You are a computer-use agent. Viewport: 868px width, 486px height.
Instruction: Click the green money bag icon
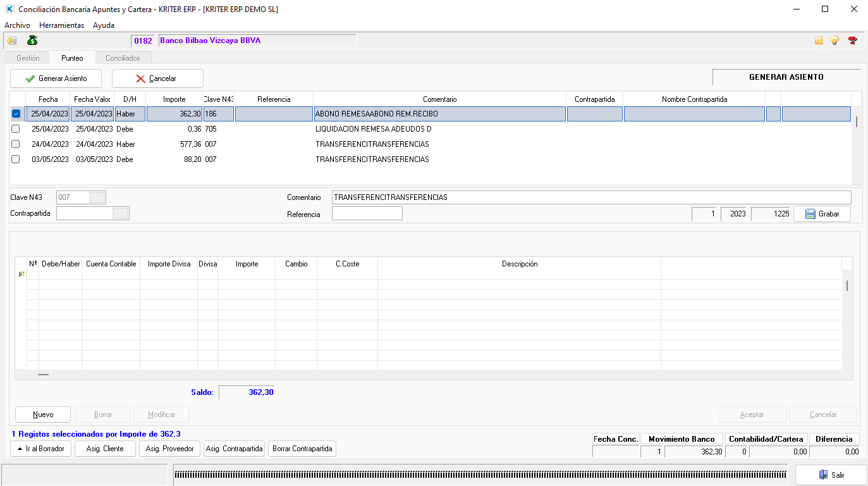[32, 40]
